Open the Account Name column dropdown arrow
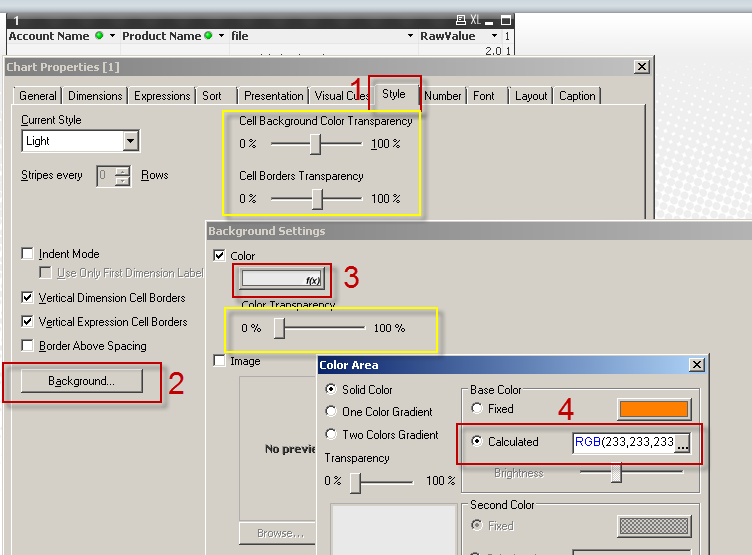This screenshot has height=555, width=752. (x=112, y=36)
